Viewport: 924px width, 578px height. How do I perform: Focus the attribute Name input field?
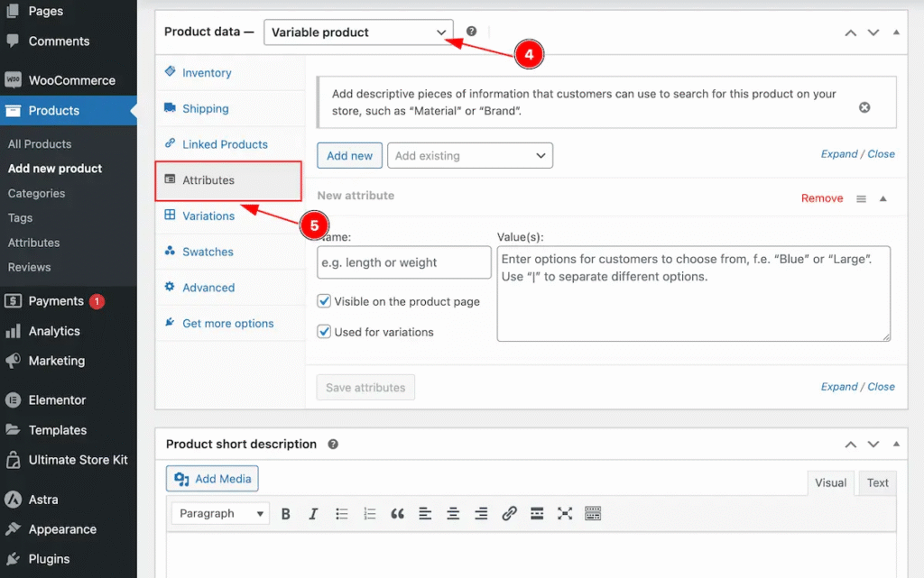[x=403, y=262]
